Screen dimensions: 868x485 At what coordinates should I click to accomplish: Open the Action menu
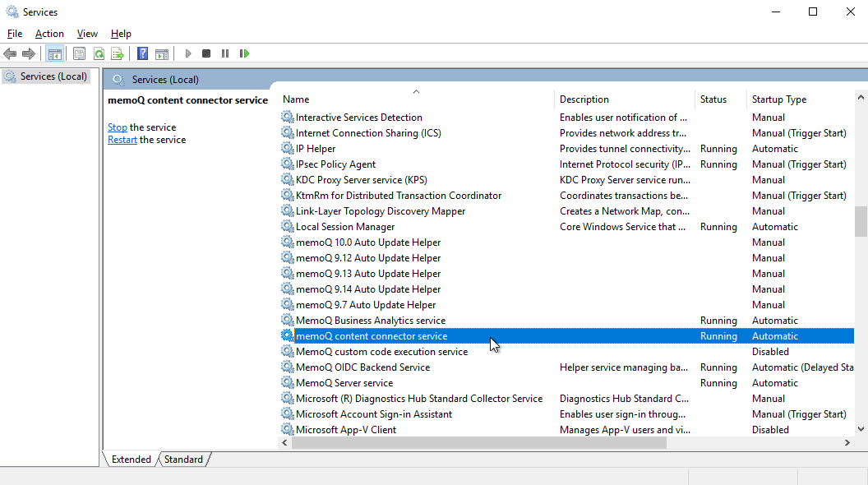(x=49, y=34)
